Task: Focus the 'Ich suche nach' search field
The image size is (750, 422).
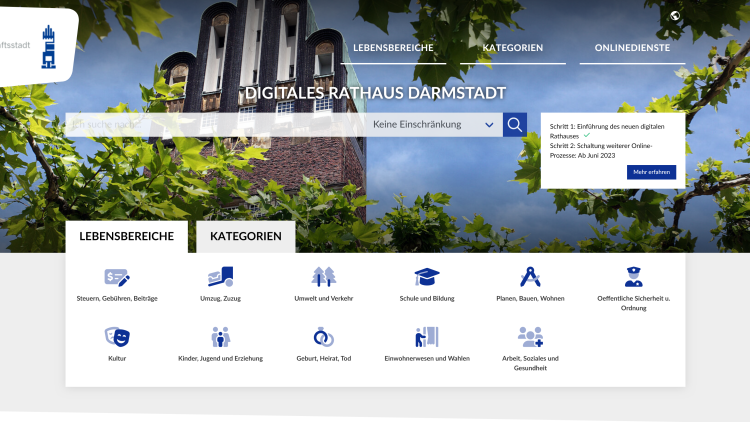Action: click(216, 125)
